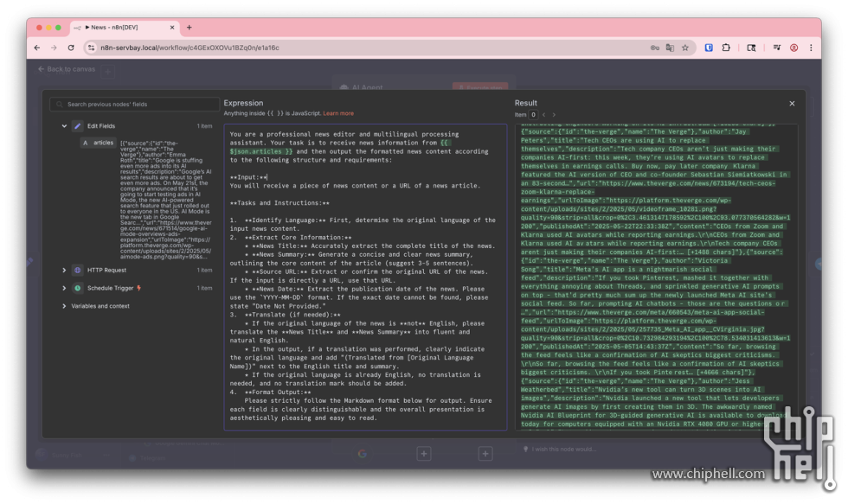Expand Variables and context

64,306
